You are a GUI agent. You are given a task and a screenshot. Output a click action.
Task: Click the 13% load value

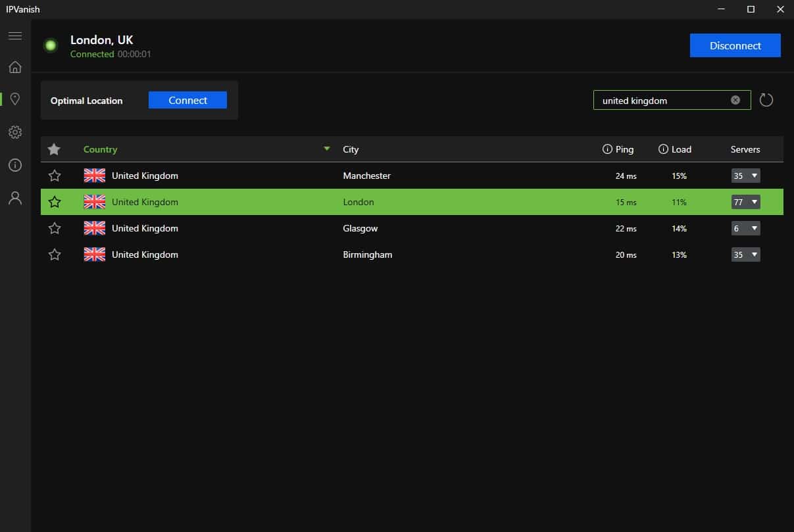click(x=679, y=255)
